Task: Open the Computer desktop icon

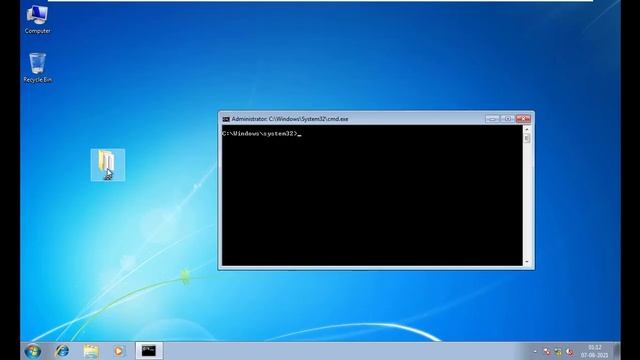Action: (x=37, y=19)
